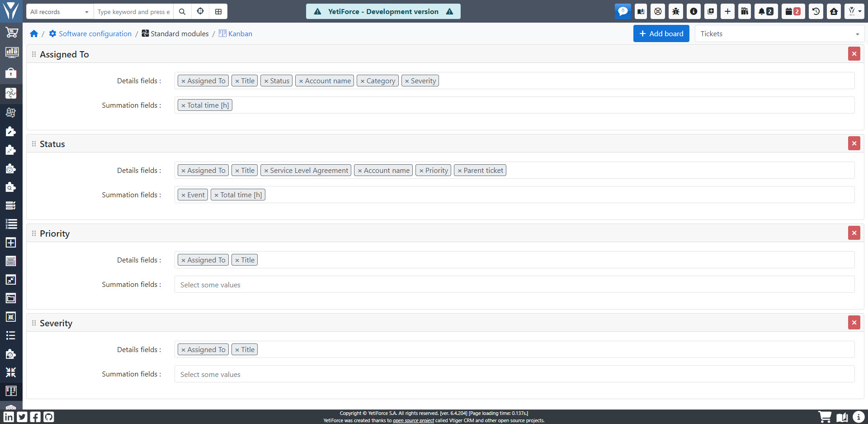Remove Parent ticket tag in Status board
This screenshot has height=424, width=868.
pos(460,171)
